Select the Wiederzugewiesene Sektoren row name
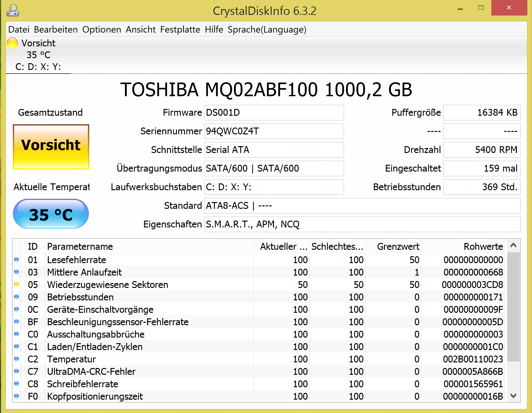Image resolution: width=532 pixels, height=413 pixels. tap(108, 285)
